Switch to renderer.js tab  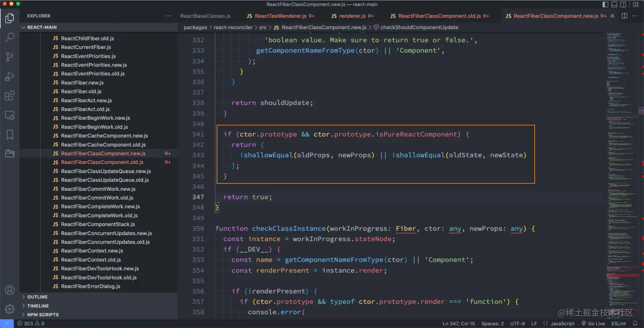352,16
